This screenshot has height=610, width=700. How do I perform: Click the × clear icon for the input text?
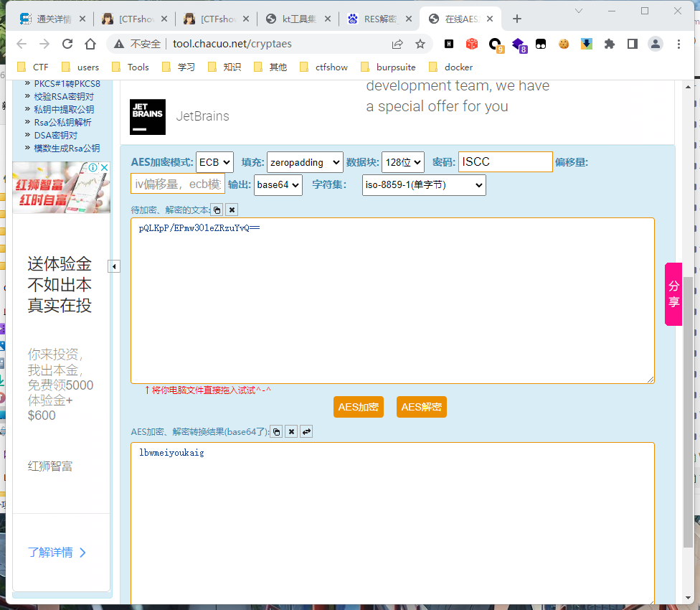click(x=231, y=209)
